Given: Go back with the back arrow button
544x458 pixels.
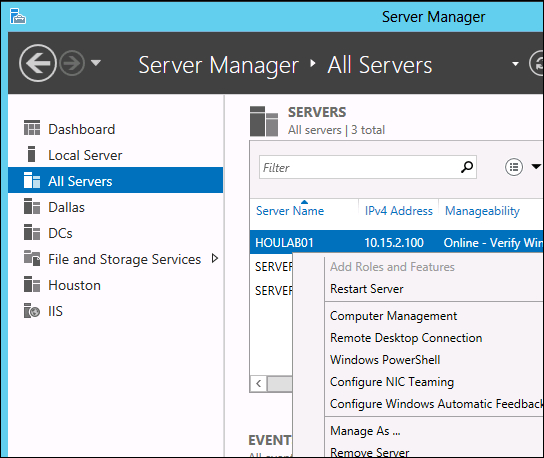Looking at the screenshot, I should pyautogui.click(x=37, y=63).
